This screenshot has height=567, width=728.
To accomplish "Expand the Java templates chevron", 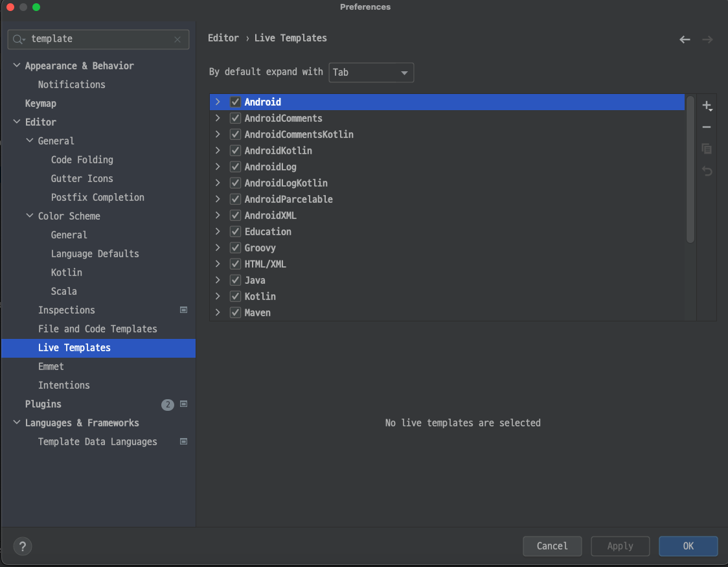I will 217,280.
